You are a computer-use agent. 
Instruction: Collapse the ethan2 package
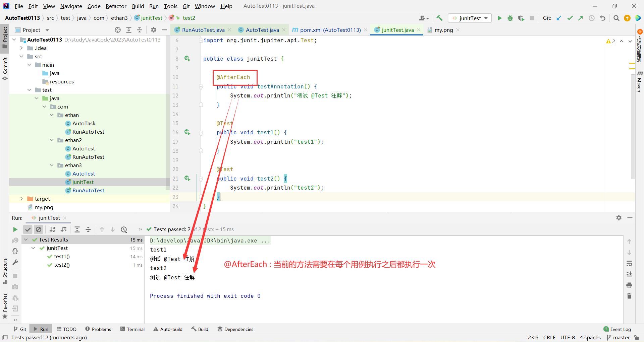point(52,140)
